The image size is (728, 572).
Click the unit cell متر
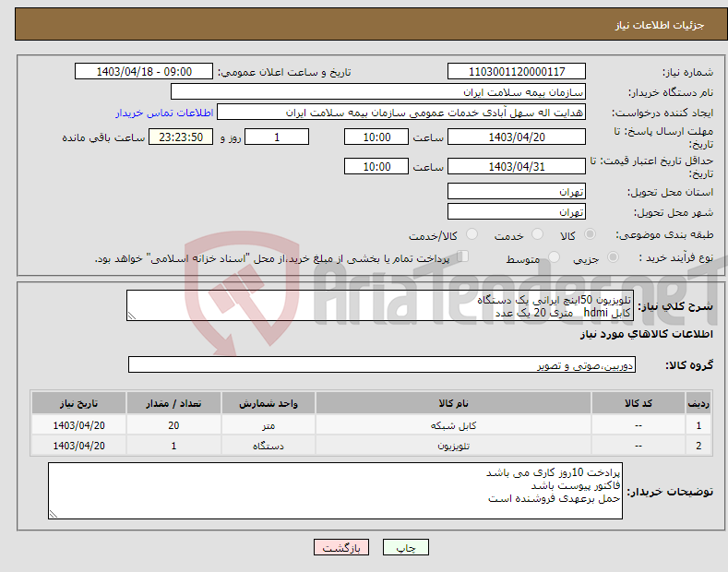[x=269, y=425]
